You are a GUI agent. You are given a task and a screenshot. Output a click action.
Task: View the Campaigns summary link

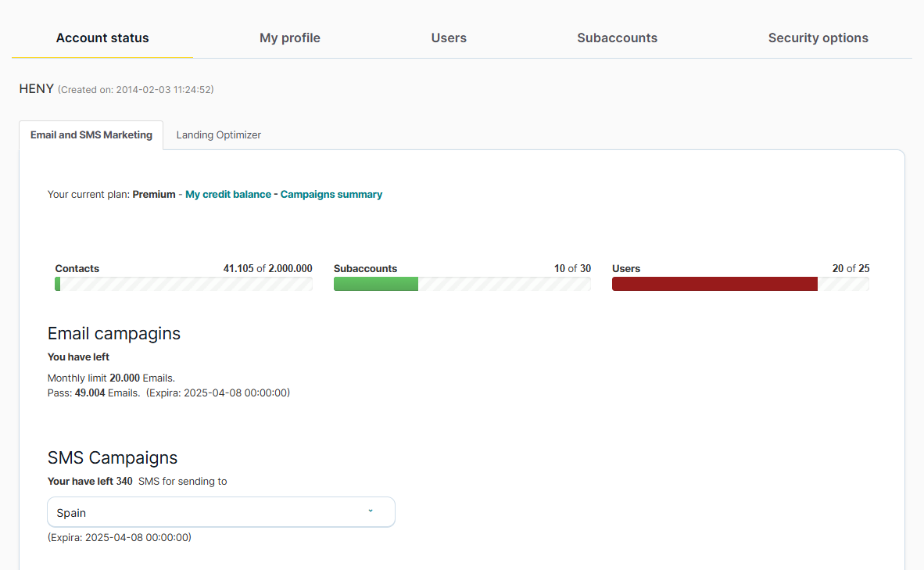pos(331,195)
